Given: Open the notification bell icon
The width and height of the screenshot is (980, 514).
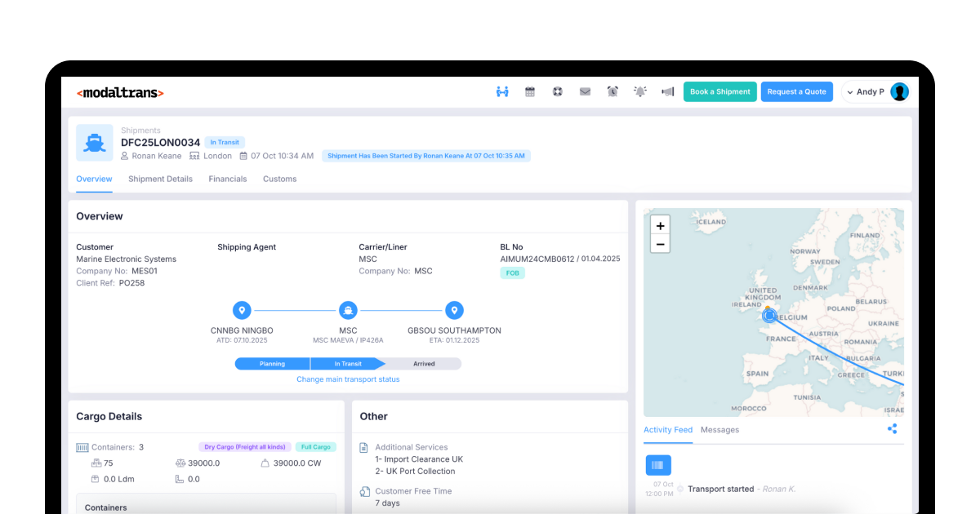Looking at the screenshot, I should click(640, 91).
